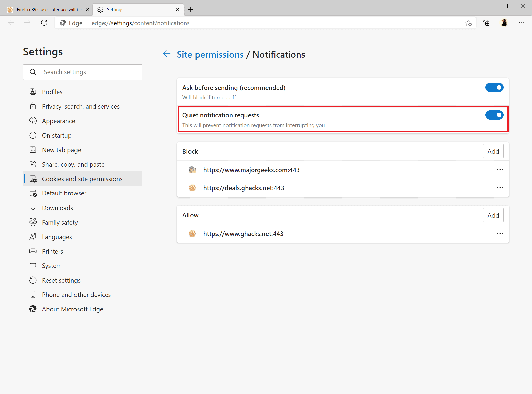Screen dimensions: 532x394
Task: Open more actions for www.ghacks.net entry
Action: 500,233
